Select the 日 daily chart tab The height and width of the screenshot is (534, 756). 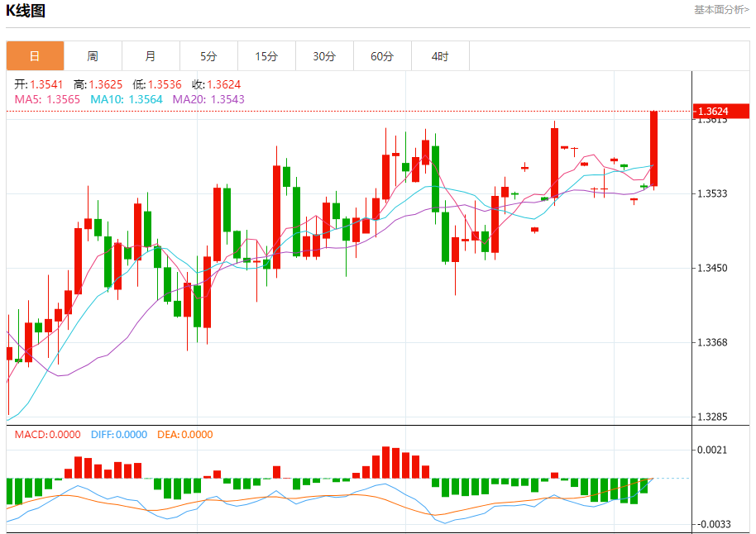(35, 56)
